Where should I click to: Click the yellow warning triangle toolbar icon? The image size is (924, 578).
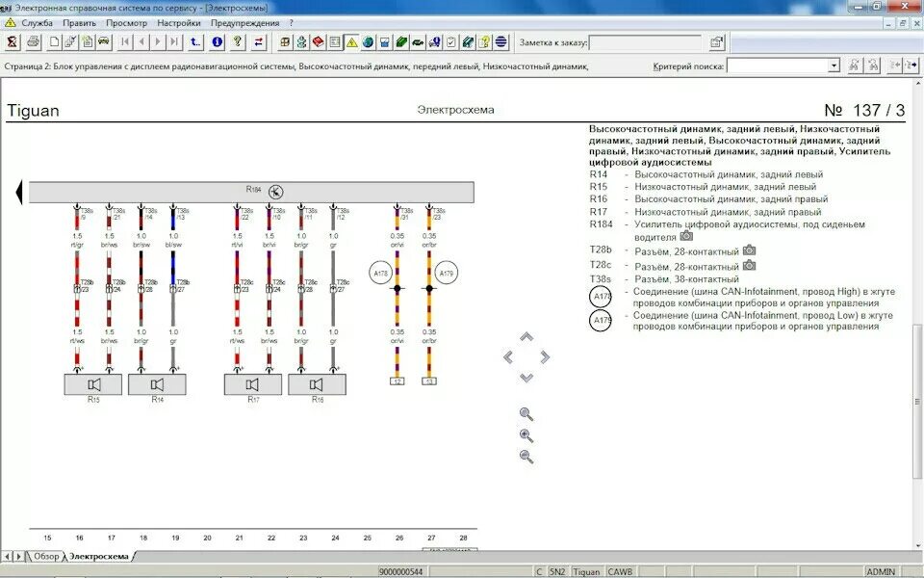pos(351,41)
